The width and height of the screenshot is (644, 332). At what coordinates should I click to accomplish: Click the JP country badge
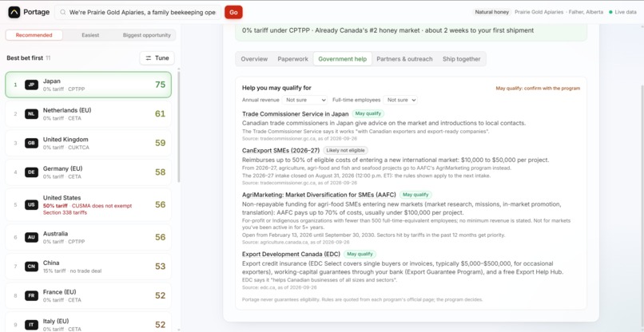31,85
